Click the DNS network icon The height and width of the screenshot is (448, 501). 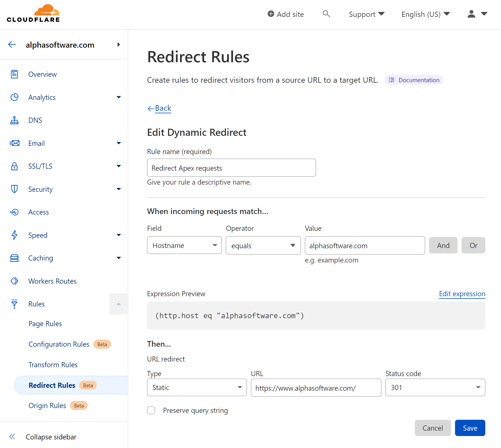14,120
